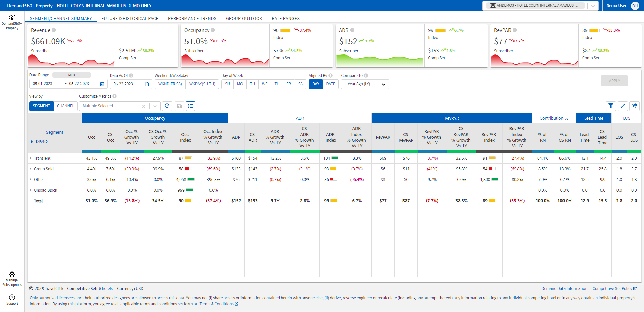Expand the Transient segment row
This screenshot has width=644, height=312.
tap(31, 158)
